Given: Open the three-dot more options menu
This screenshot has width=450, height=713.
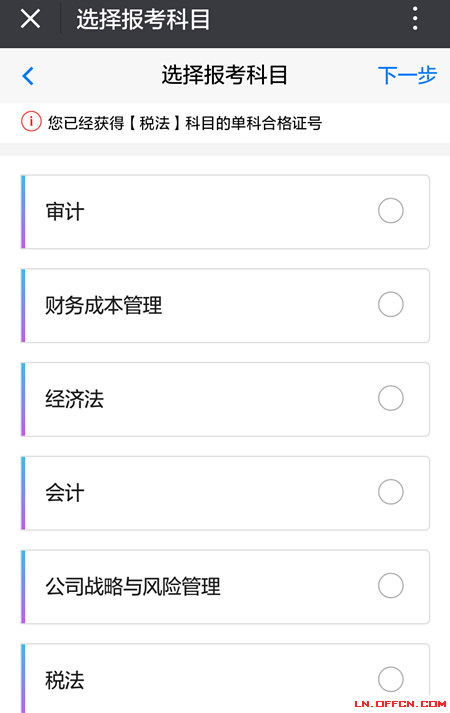Looking at the screenshot, I should click(415, 19).
